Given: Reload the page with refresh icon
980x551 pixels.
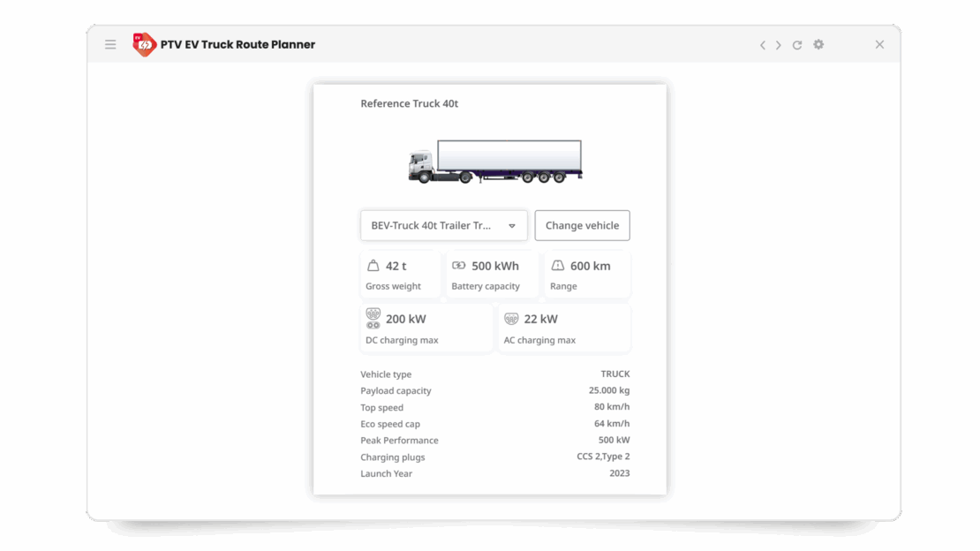Looking at the screenshot, I should [x=797, y=45].
